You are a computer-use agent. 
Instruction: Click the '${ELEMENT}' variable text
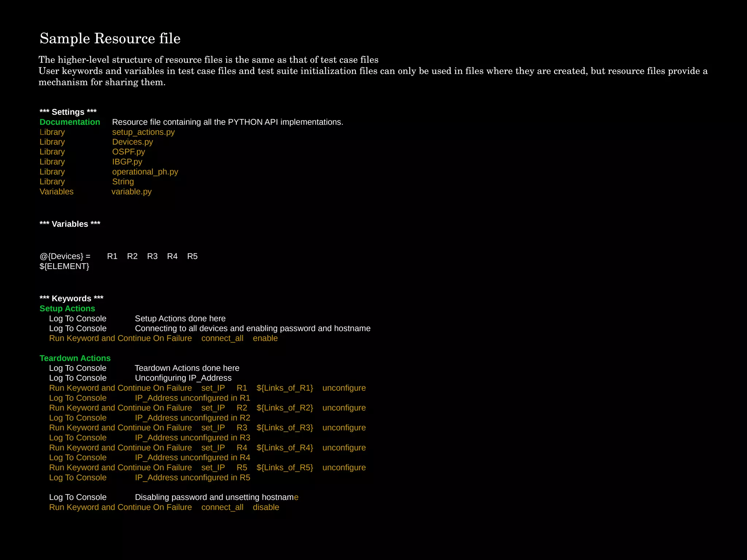click(64, 266)
